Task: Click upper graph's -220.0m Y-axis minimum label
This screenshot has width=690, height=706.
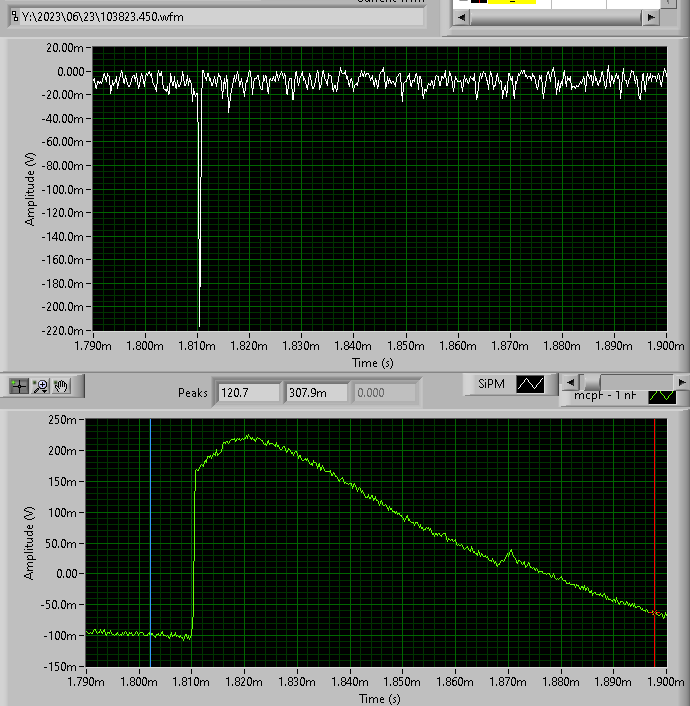Action: (x=63, y=330)
